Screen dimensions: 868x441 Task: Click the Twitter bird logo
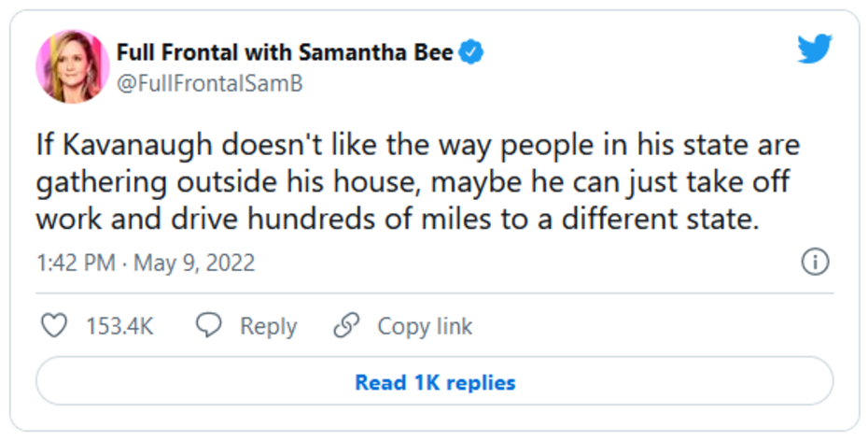[x=814, y=50]
